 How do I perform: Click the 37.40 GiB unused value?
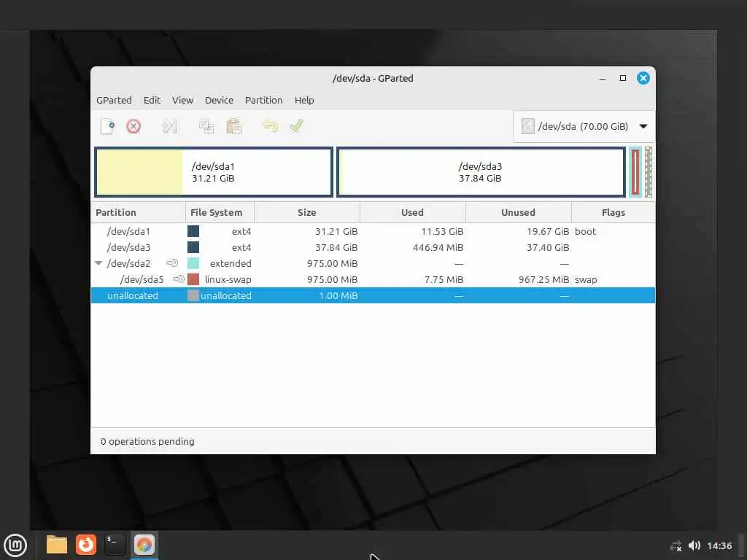pos(548,248)
